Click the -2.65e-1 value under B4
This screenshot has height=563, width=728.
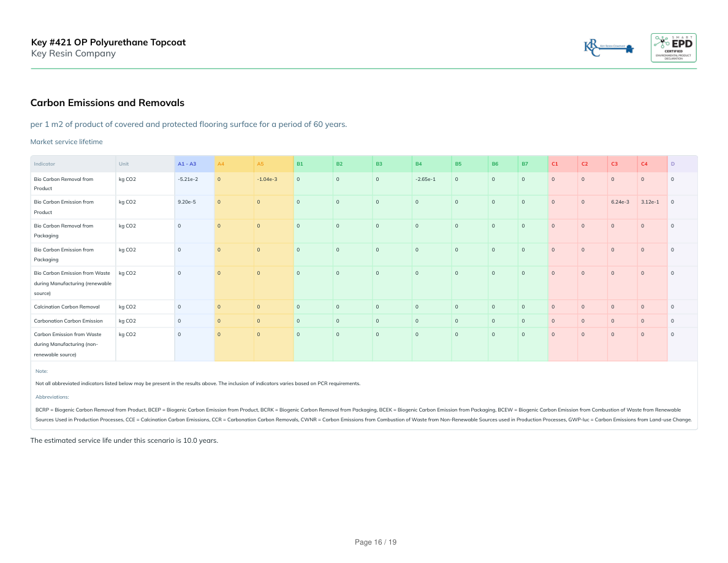click(425, 179)
